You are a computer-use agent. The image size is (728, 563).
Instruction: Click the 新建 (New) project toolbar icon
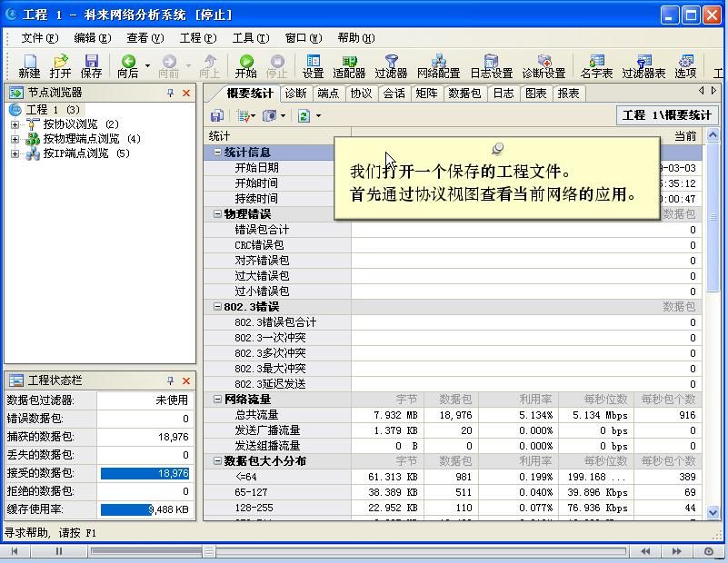[29, 64]
